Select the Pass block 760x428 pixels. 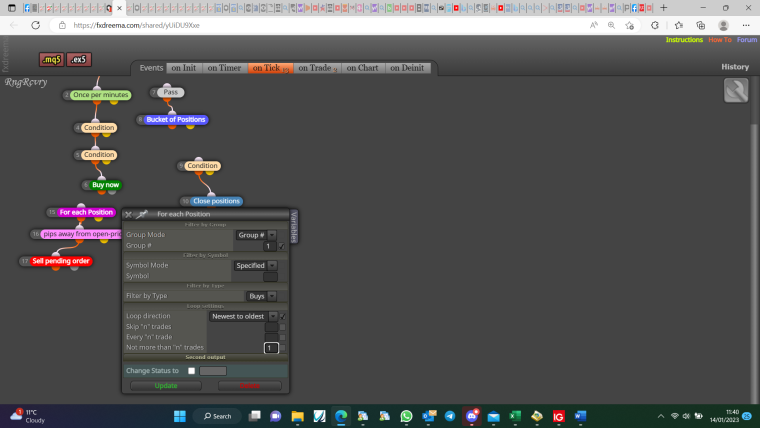tap(170, 92)
